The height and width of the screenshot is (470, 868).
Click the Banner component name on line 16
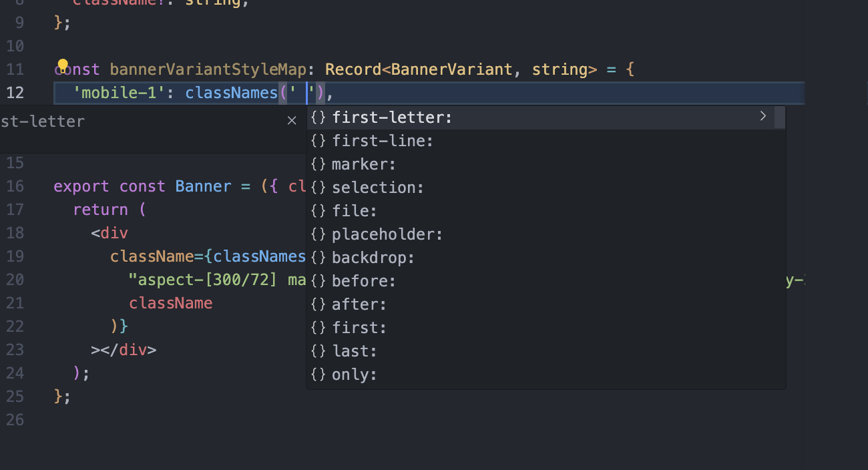coord(203,186)
